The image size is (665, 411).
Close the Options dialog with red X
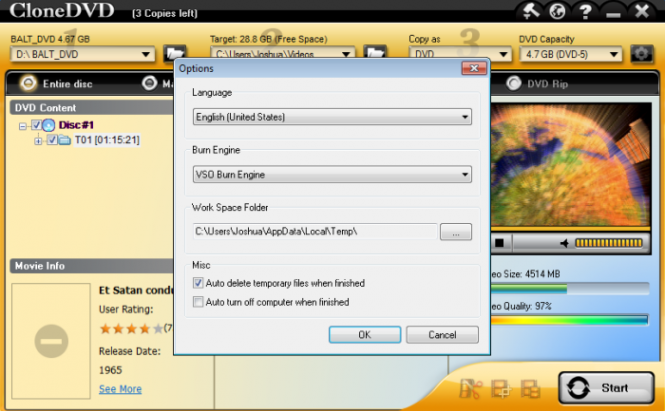pyautogui.click(x=474, y=68)
